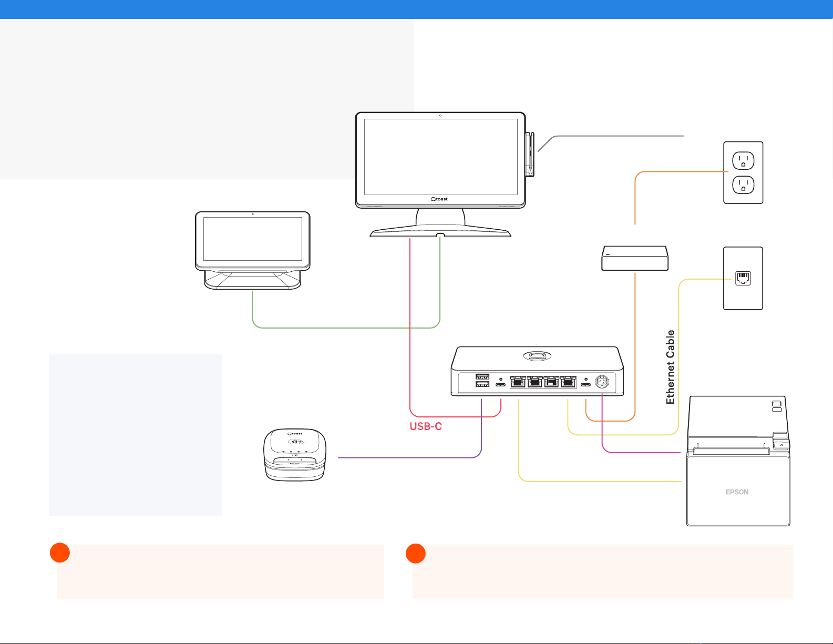Click the right orange circle marker
Viewport: 833px width, 644px height.
(416, 554)
